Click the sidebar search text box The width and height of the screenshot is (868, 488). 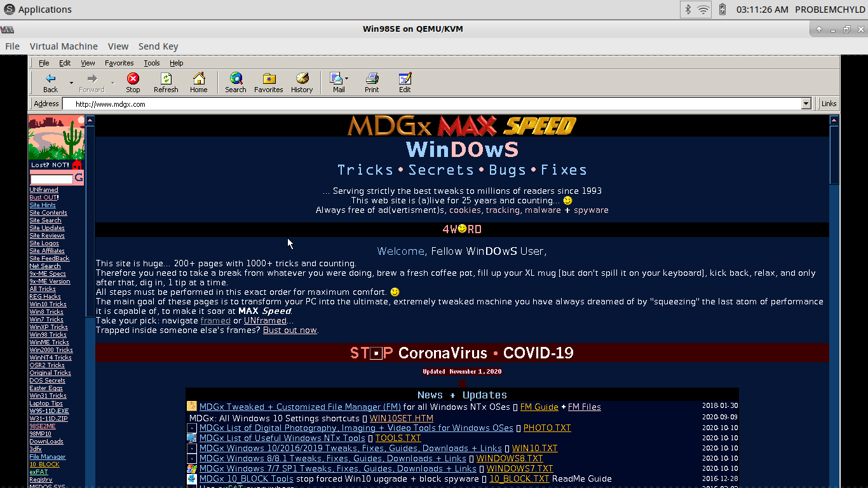point(51,180)
